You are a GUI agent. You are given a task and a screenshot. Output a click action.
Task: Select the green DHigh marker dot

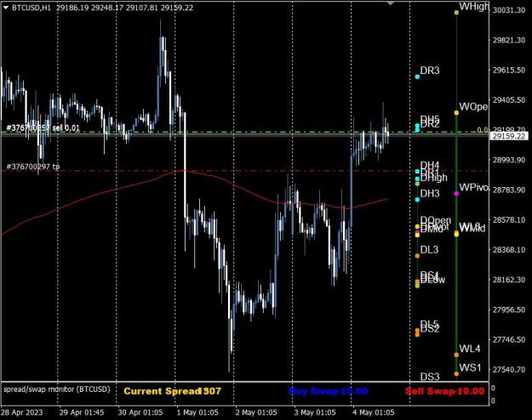coord(417,184)
